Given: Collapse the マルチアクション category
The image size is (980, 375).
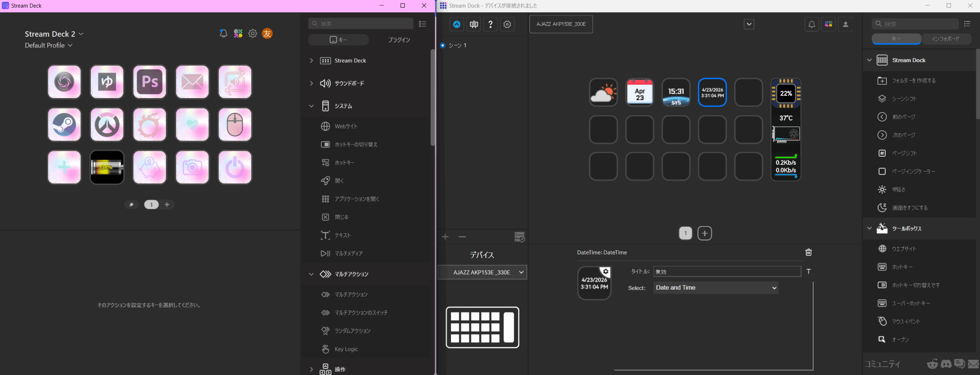Looking at the screenshot, I should (x=311, y=274).
